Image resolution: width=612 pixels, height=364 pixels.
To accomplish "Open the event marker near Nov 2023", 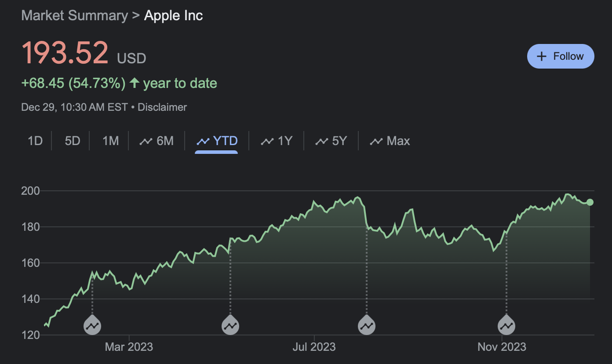I will [x=507, y=325].
